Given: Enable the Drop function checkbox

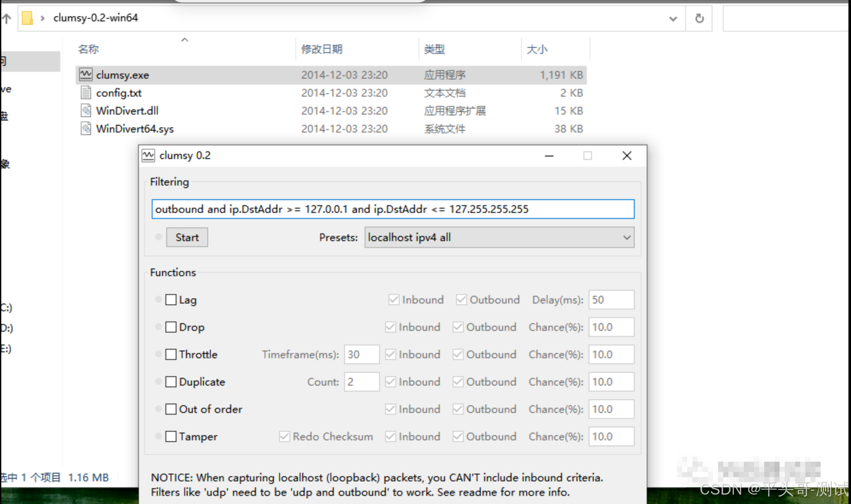Looking at the screenshot, I should pyautogui.click(x=171, y=327).
